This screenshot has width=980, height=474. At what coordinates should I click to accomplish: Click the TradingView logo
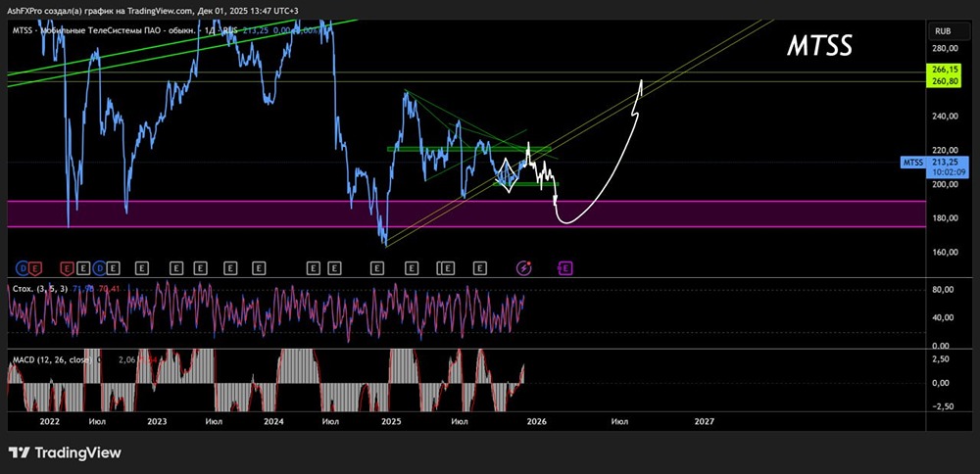(x=65, y=452)
